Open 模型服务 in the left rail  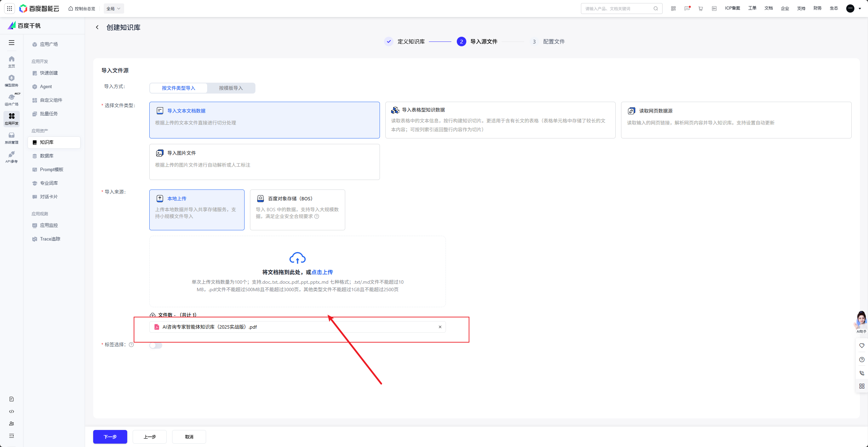[x=12, y=81]
